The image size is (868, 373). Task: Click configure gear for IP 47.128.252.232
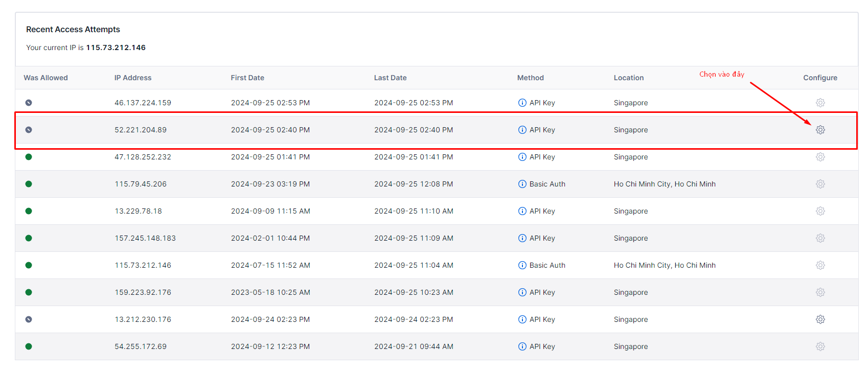click(820, 157)
